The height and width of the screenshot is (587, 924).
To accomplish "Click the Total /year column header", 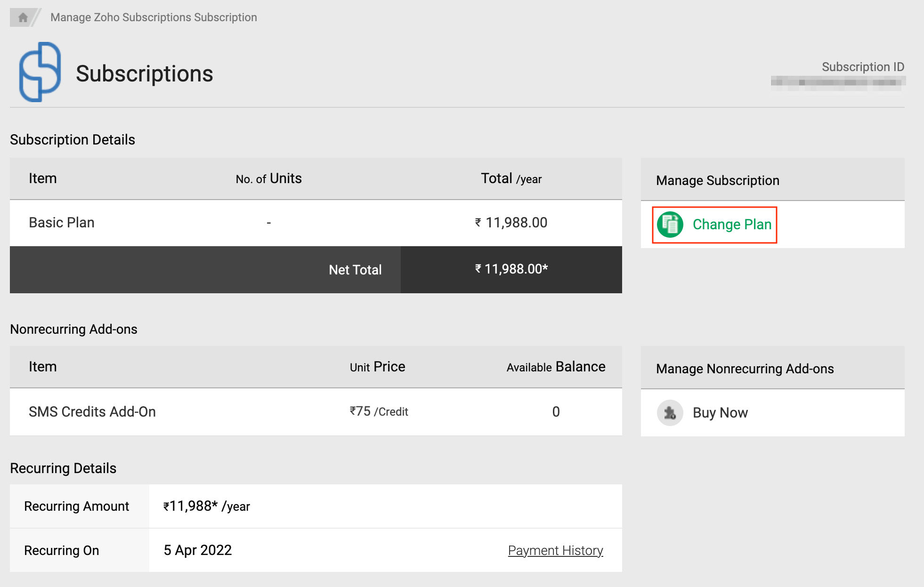I will click(x=511, y=179).
